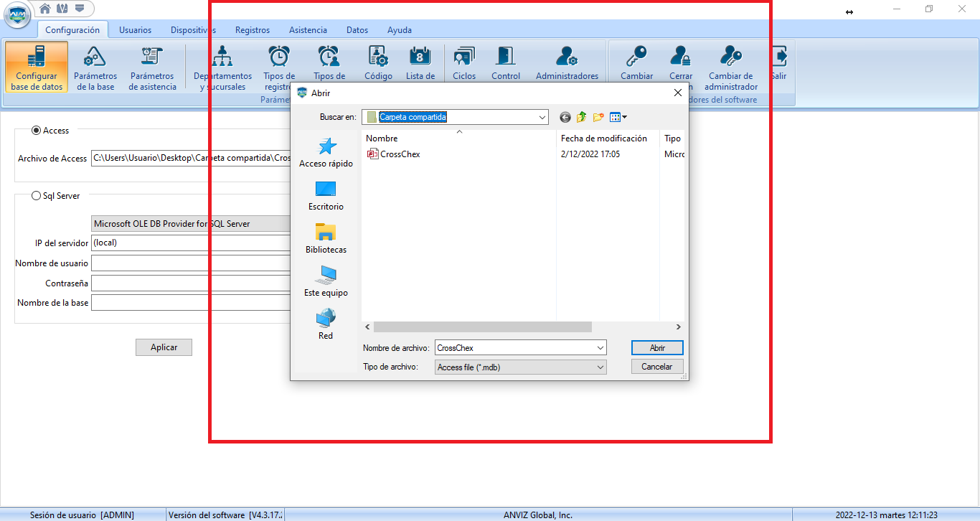Go up one folder level in Abrir dialog
This screenshot has width=980, height=521.
pyautogui.click(x=581, y=117)
